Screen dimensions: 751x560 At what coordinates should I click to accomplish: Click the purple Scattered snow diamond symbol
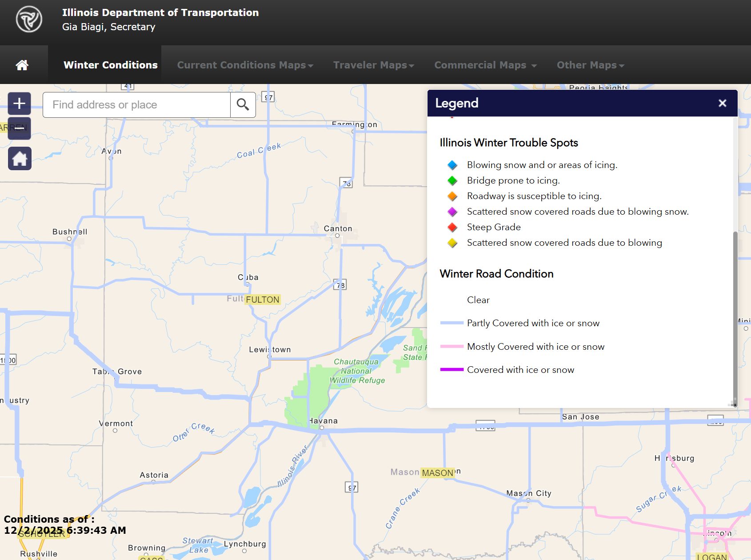(452, 212)
